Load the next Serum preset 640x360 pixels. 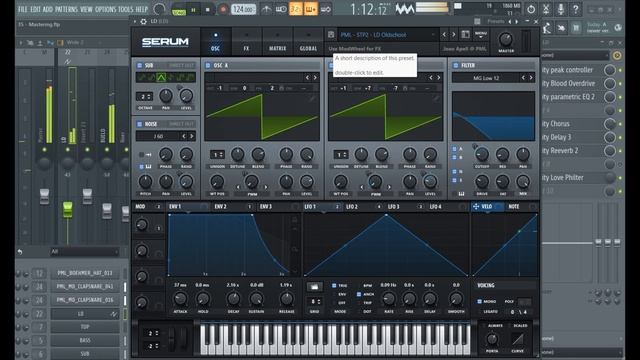(453, 35)
